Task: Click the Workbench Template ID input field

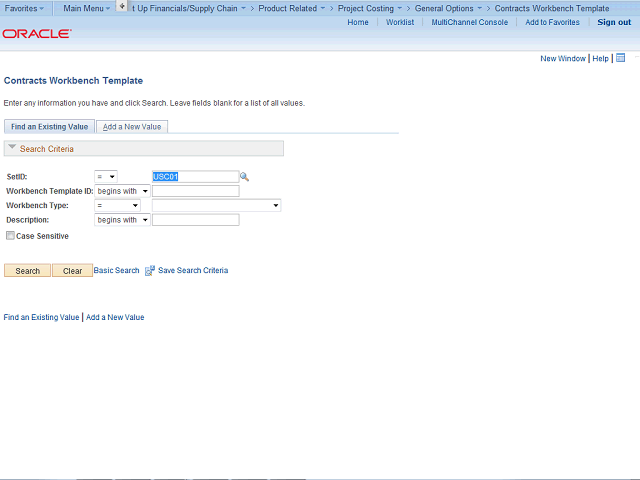Action: click(196, 191)
